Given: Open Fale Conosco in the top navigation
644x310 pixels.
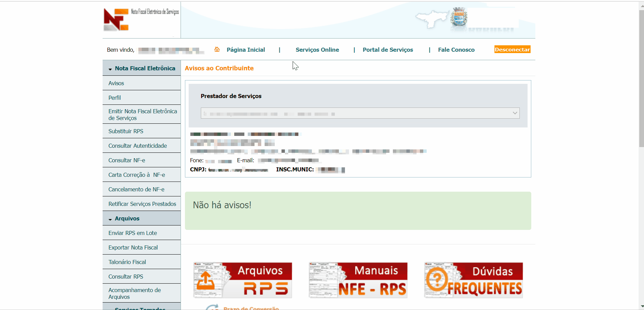Looking at the screenshot, I should click(x=456, y=50).
